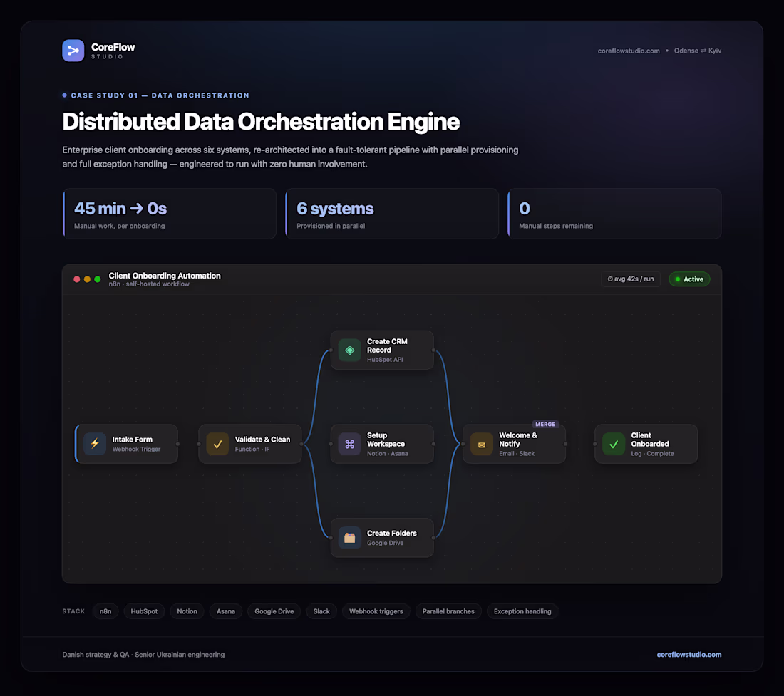Click the HubSpot stack tag
Image resolution: width=784 pixels, height=696 pixels.
(144, 611)
